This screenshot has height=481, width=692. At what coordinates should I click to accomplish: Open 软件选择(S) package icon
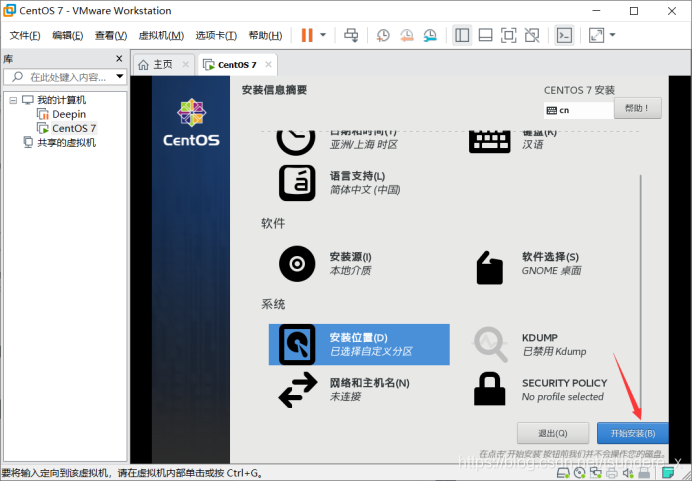point(489,267)
